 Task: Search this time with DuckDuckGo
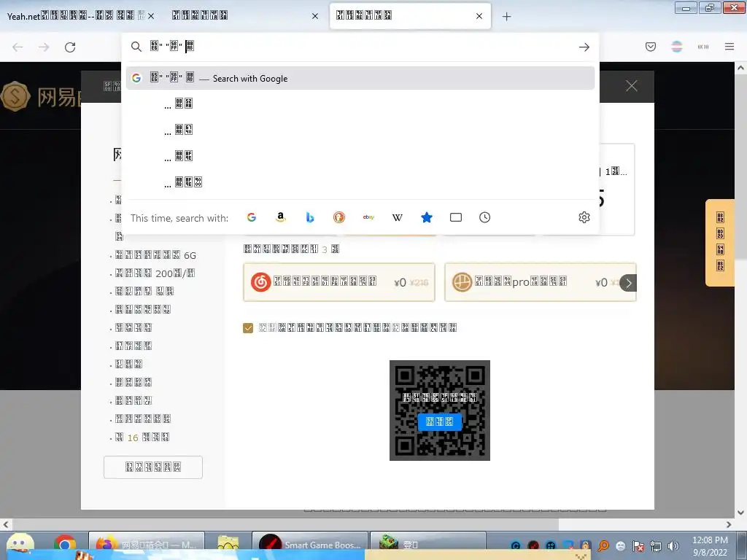338,217
